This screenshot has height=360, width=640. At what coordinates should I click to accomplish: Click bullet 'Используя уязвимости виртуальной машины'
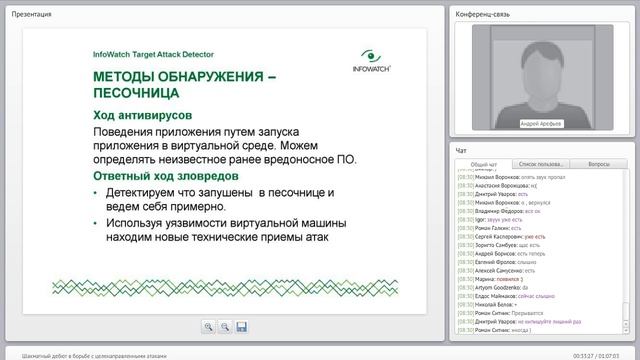pyautogui.click(x=226, y=230)
